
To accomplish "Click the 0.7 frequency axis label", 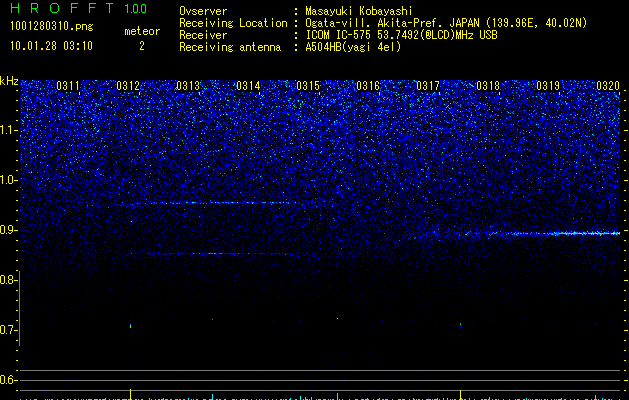I will point(9,330).
